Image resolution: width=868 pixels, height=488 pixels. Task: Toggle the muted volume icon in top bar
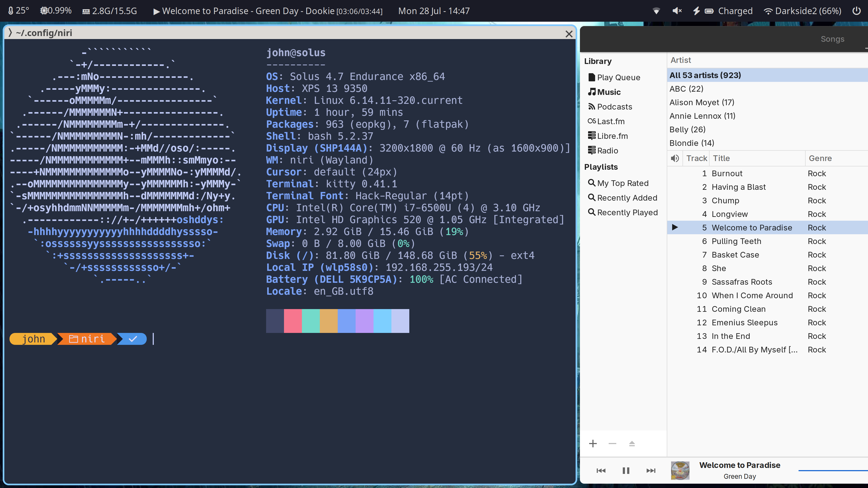677,11
